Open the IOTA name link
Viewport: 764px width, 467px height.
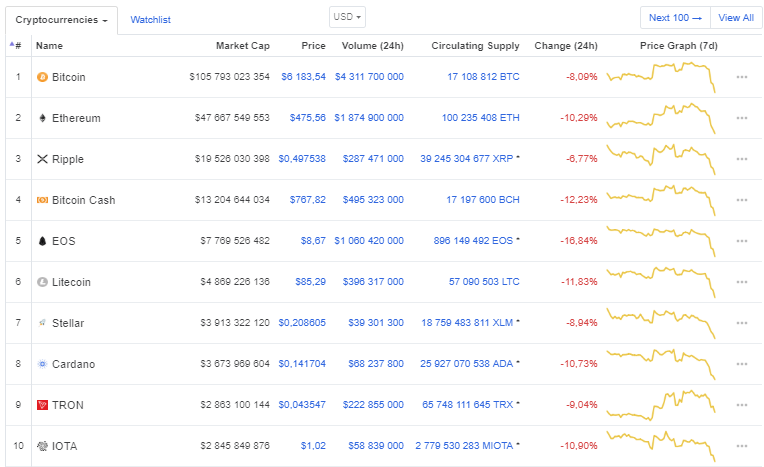tap(64, 446)
